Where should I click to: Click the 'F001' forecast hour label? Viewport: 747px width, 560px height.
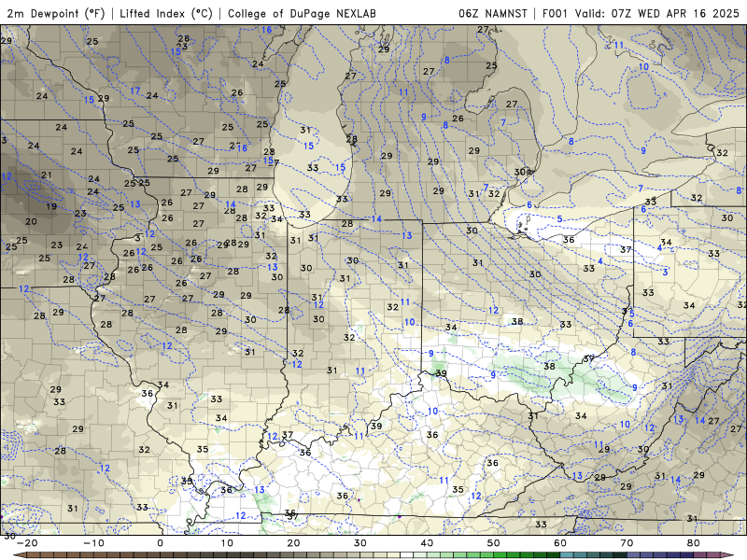click(x=555, y=13)
